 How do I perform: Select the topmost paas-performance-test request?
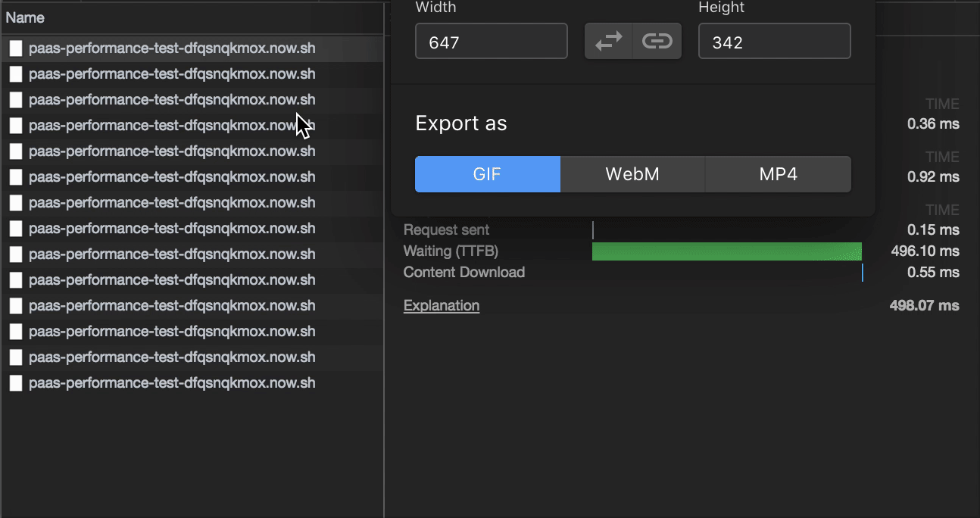(x=170, y=48)
